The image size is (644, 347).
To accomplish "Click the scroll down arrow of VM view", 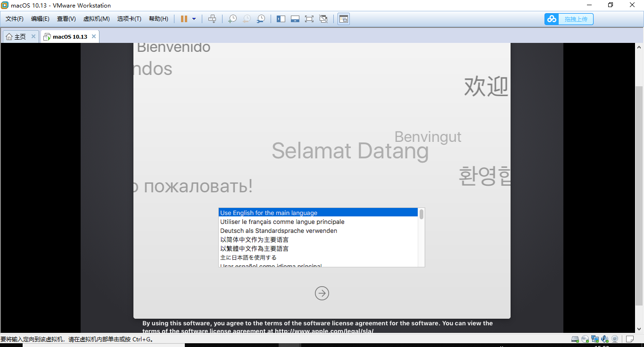I will point(639,330).
